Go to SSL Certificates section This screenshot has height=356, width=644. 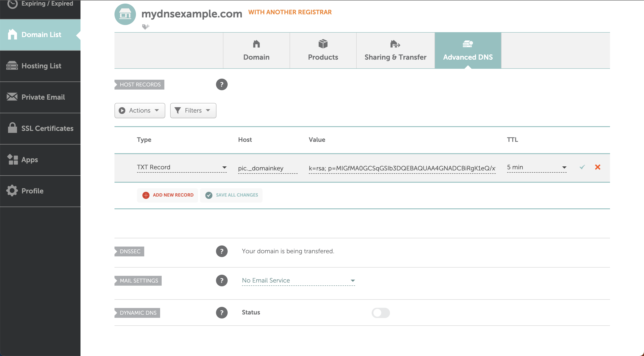pos(40,128)
